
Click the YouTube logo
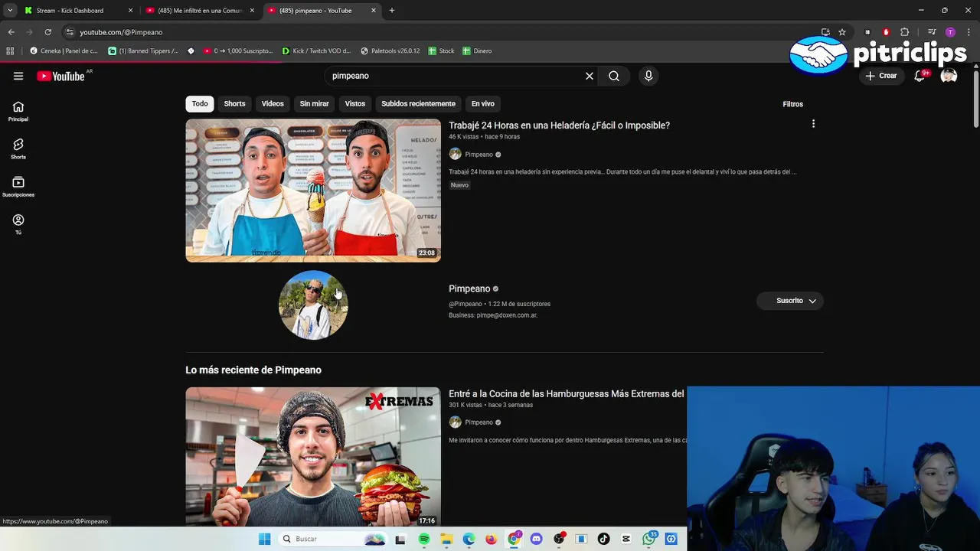[60, 76]
